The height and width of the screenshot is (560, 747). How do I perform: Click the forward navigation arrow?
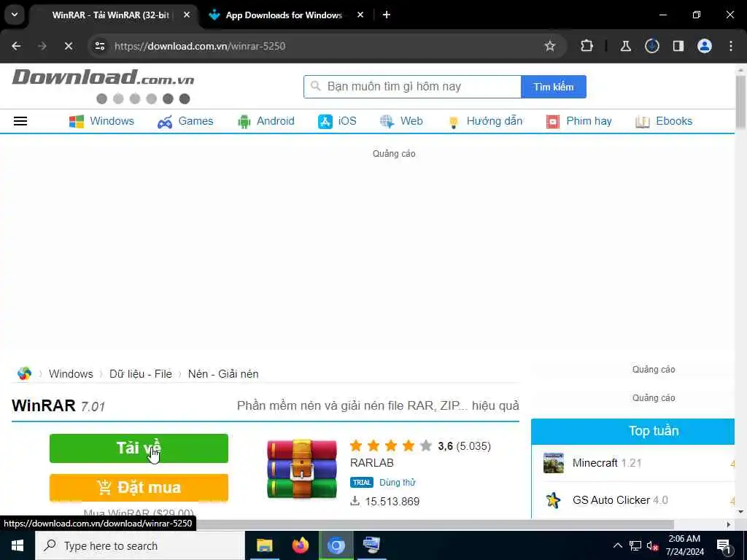pos(42,46)
